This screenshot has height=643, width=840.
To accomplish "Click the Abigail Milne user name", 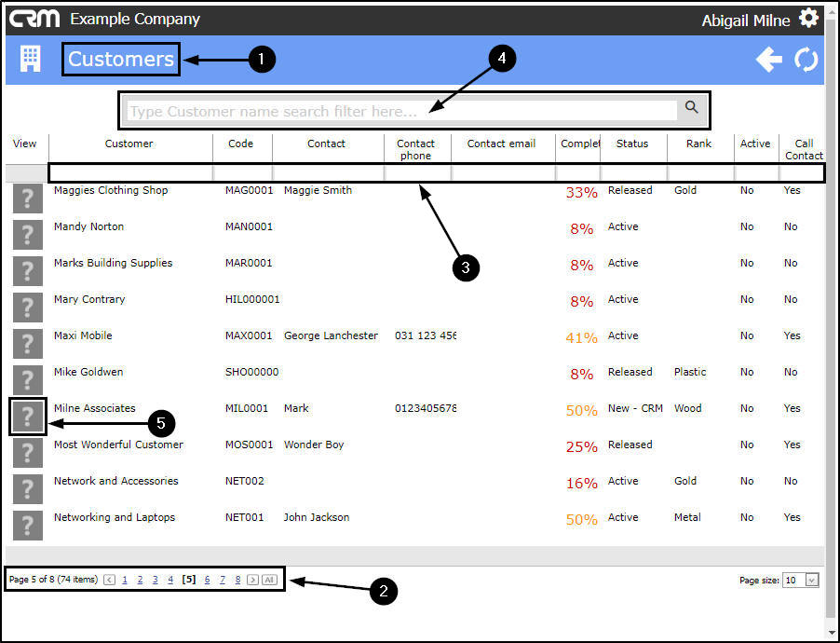I will pyautogui.click(x=746, y=21).
